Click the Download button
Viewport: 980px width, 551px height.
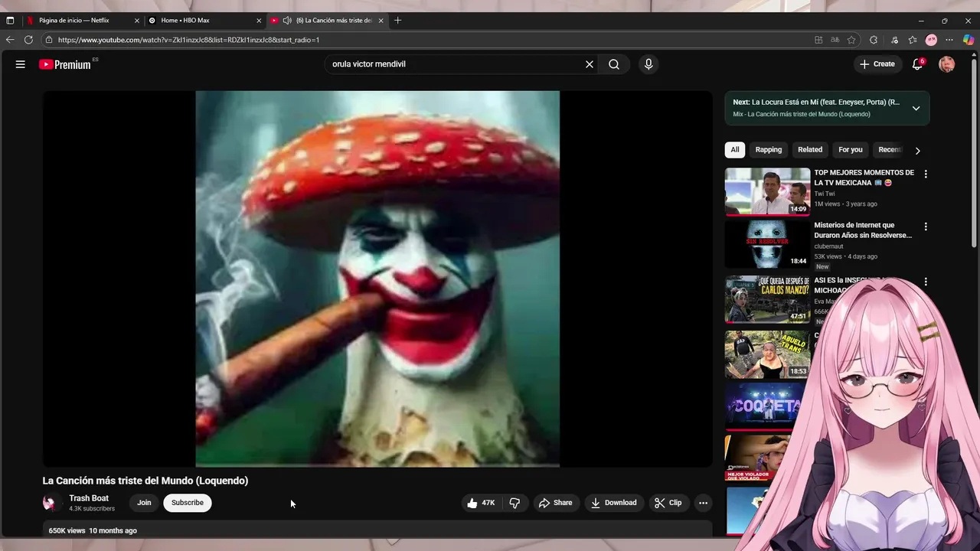pyautogui.click(x=614, y=503)
